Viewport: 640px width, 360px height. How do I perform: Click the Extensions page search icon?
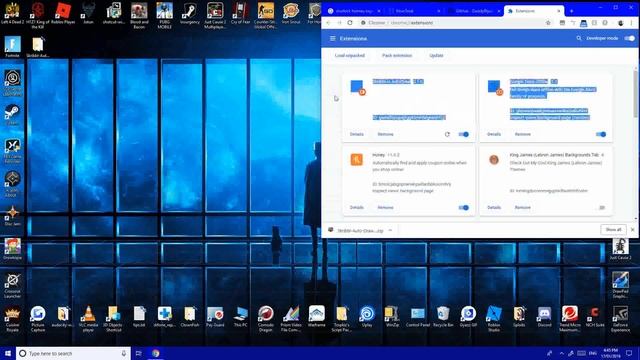(x=579, y=38)
